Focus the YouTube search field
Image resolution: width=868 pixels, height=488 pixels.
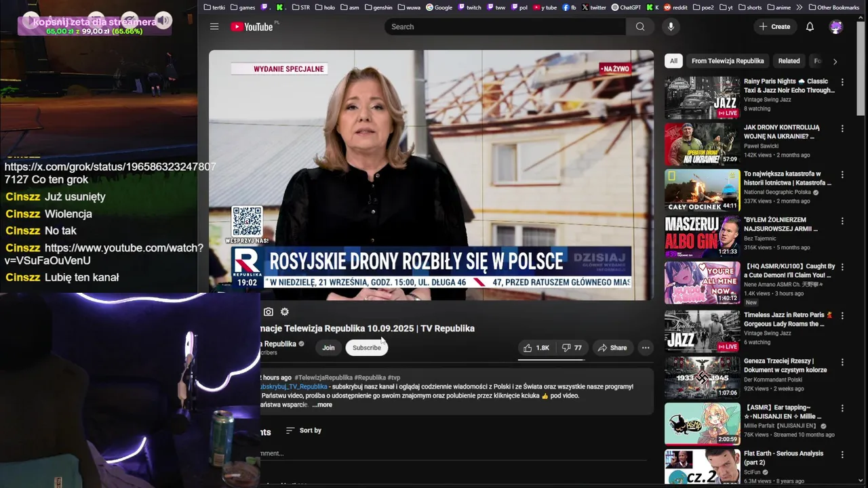505,26
